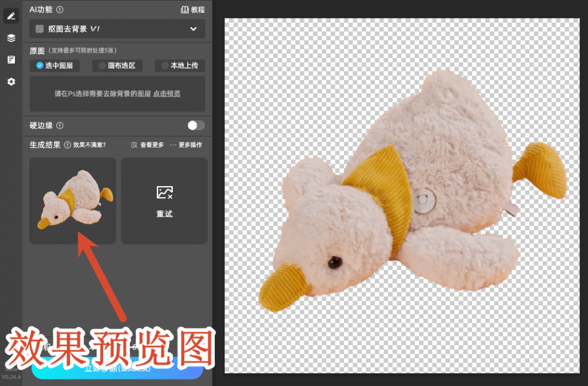Open the settings gear icon
Screen dimensions: 588x386
coord(11,82)
